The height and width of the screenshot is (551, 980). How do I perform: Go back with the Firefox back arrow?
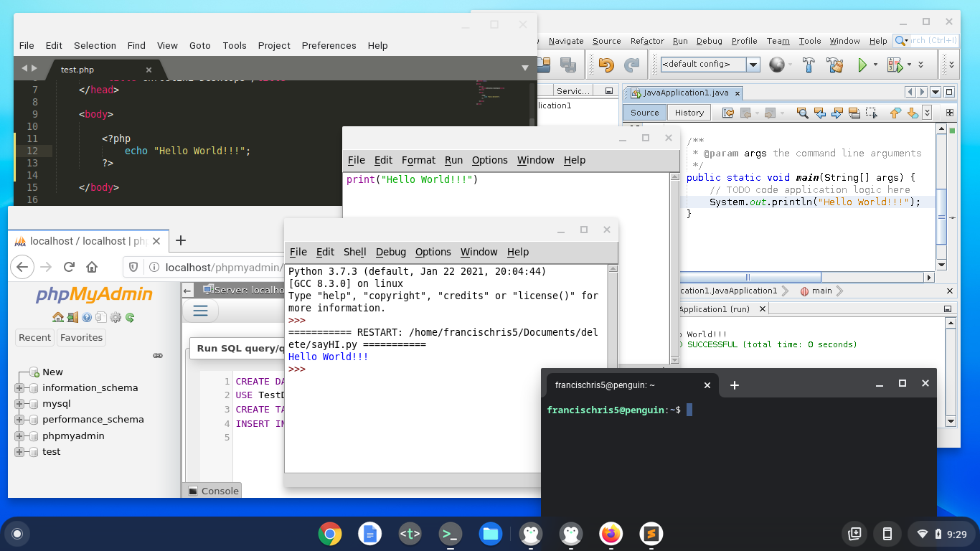(22, 267)
